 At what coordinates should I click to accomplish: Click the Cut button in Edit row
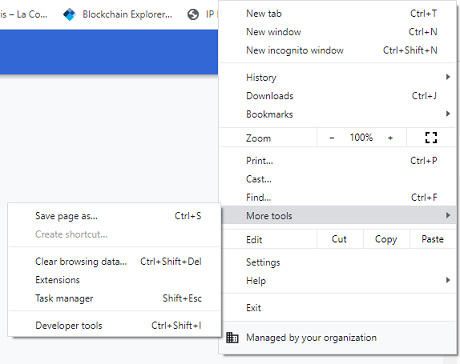click(339, 239)
